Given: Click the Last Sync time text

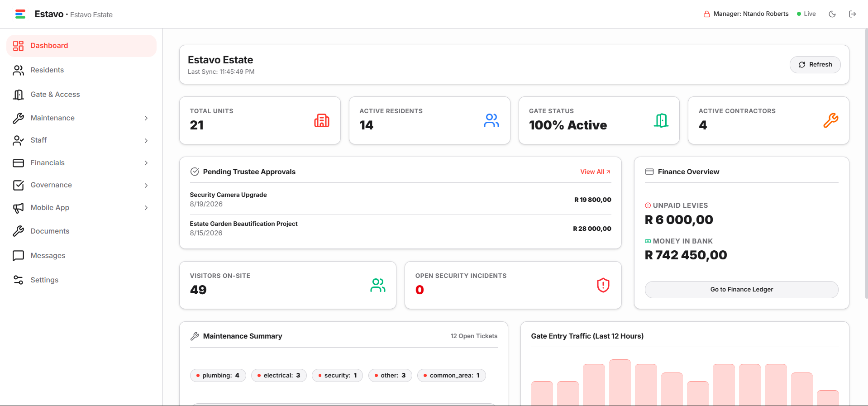Looking at the screenshot, I should click(x=221, y=72).
